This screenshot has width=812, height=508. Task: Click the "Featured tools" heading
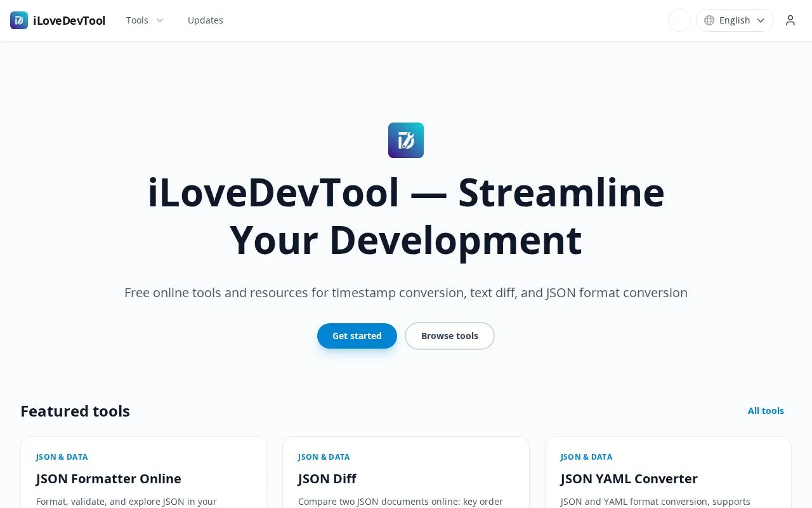(75, 411)
